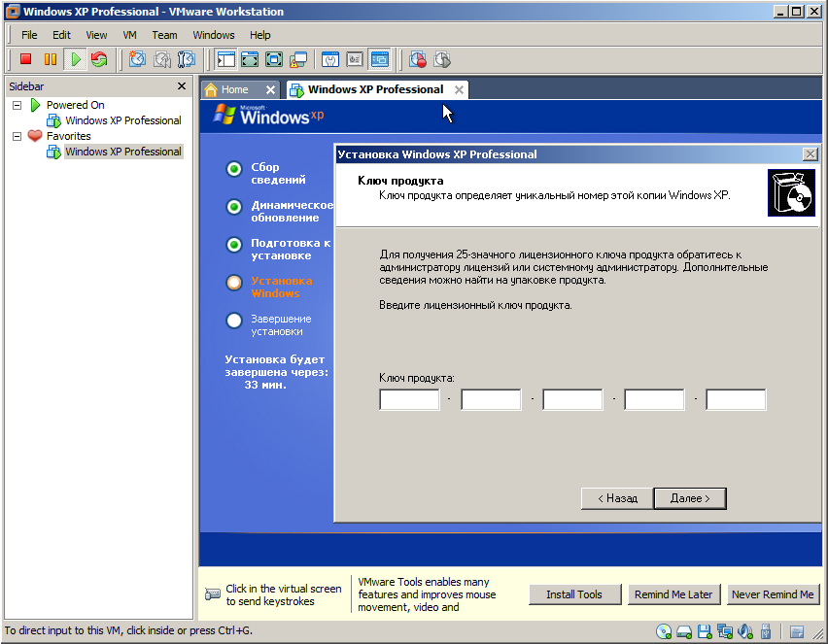Close the Sidebar panel
The height and width of the screenshot is (644, 828).
(x=182, y=86)
